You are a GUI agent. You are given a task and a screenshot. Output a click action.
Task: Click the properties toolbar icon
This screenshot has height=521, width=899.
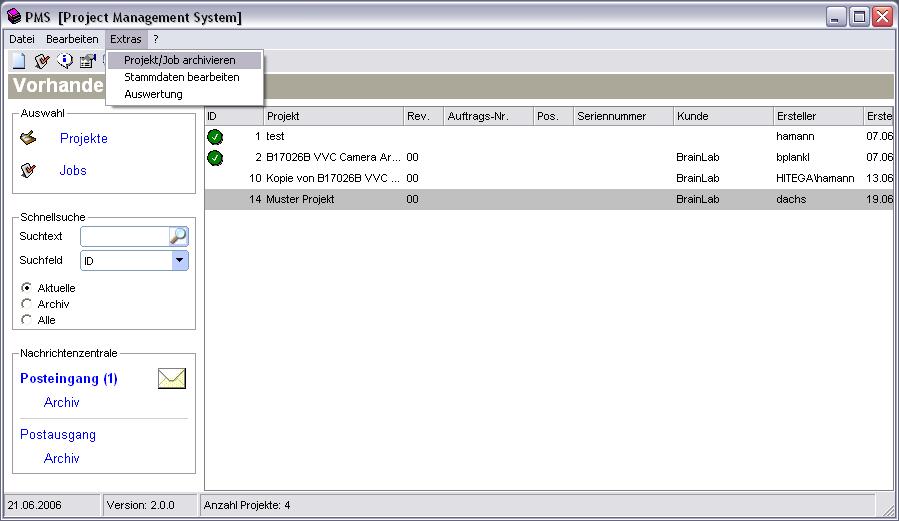(87, 61)
